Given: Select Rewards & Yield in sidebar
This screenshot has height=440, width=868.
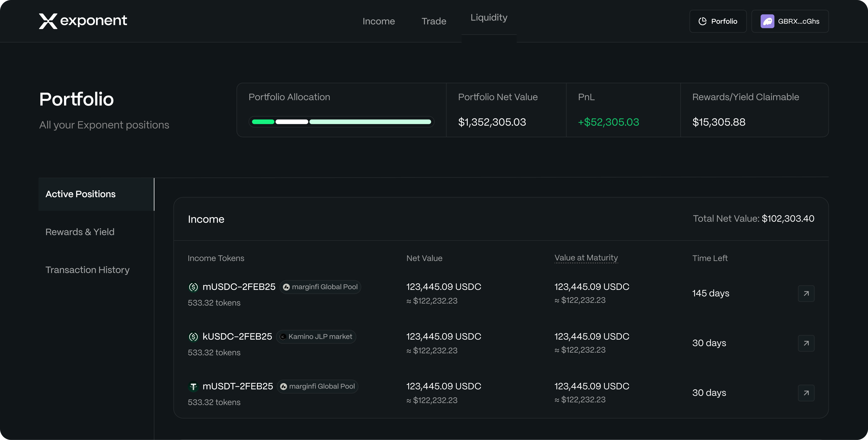Looking at the screenshot, I should [80, 232].
